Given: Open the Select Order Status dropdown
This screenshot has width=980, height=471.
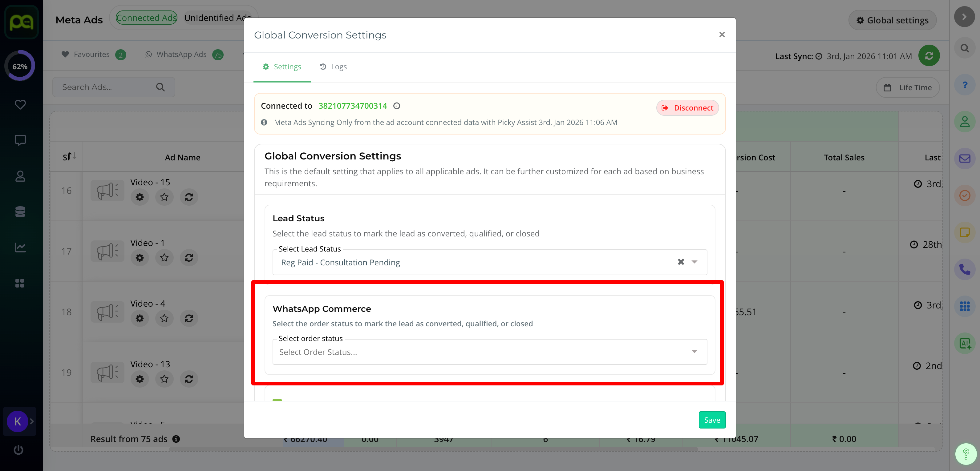Looking at the screenshot, I should [489, 352].
